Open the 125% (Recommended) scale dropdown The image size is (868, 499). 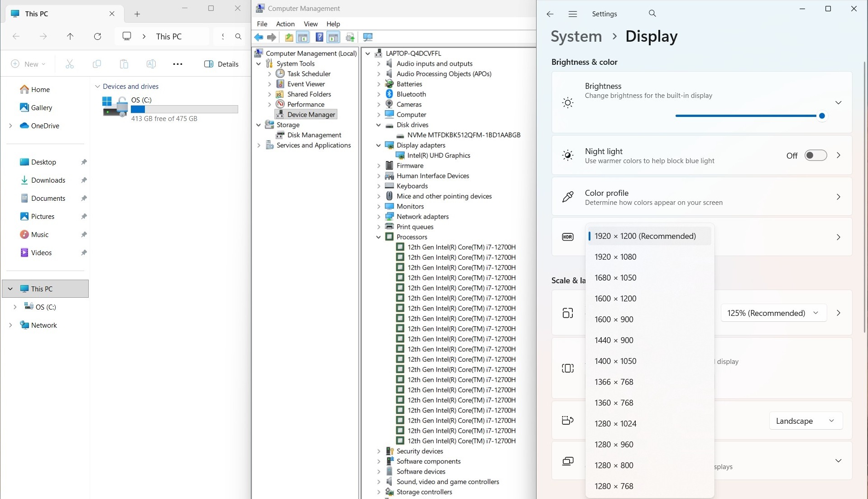point(773,313)
